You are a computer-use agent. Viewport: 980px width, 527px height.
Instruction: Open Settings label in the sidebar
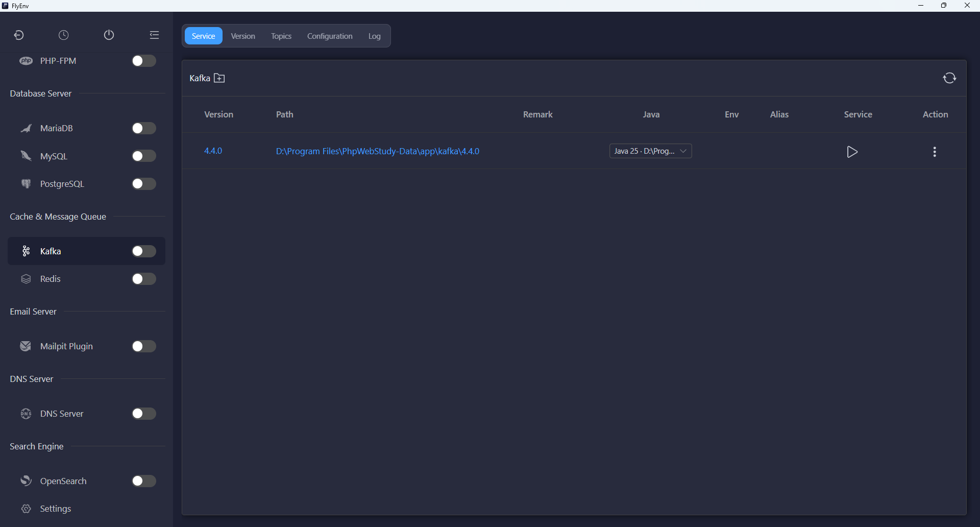tap(56, 509)
